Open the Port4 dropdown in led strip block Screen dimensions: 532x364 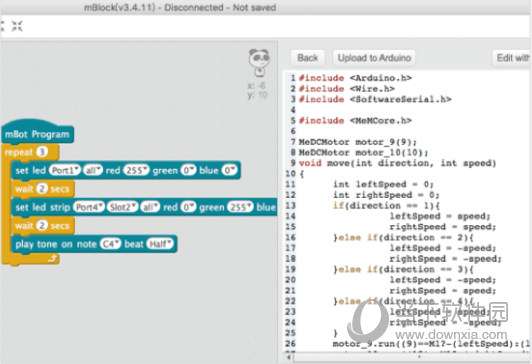point(89,207)
